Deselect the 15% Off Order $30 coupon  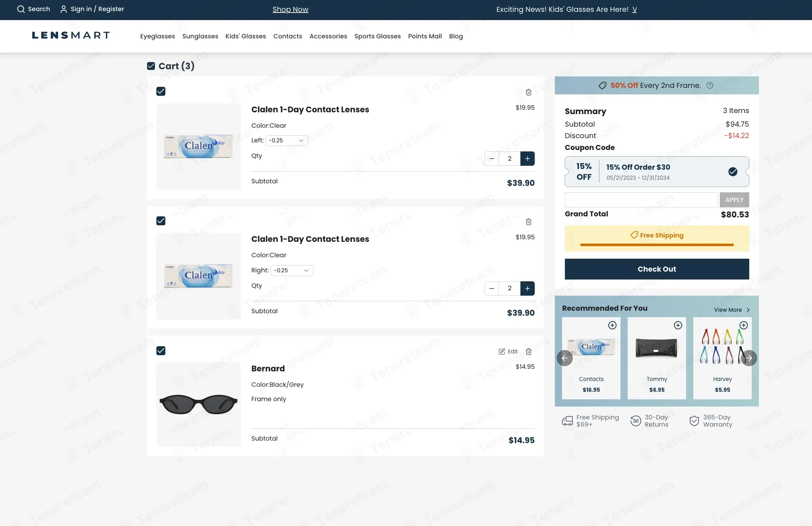pyautogui.click(x=733, y=172)
